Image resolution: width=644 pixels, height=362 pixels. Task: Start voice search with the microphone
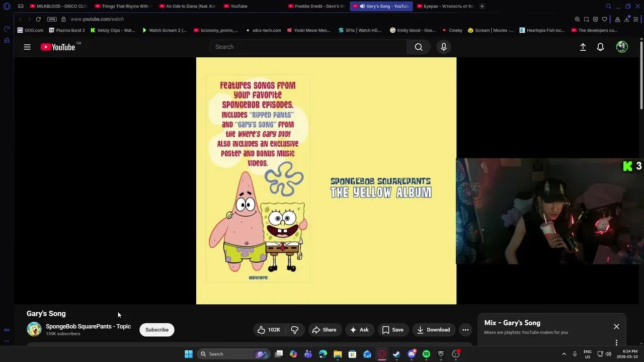pyautogui.click(x=444, y=47)
